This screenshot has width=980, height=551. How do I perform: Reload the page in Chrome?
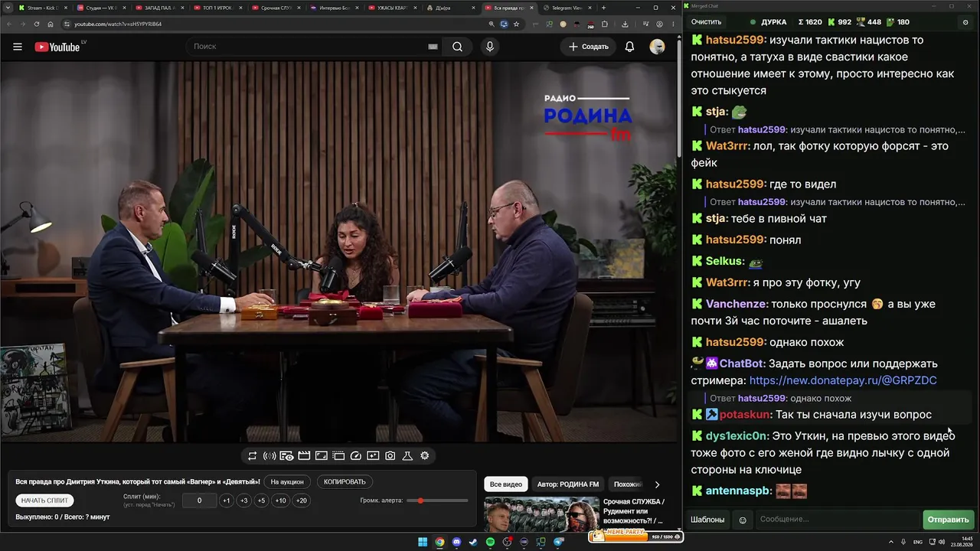37,24
